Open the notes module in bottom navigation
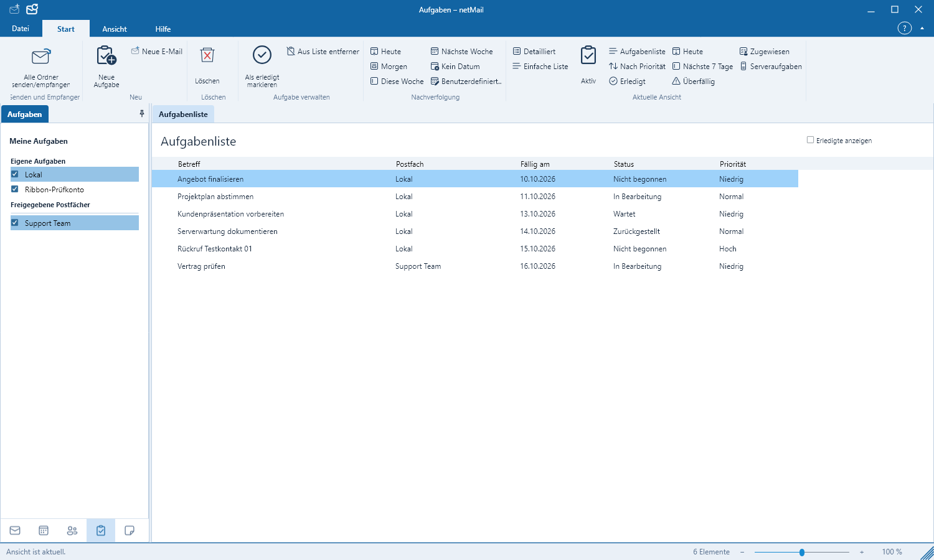Screen dimensions: 934x560 [x=130, y=531]
